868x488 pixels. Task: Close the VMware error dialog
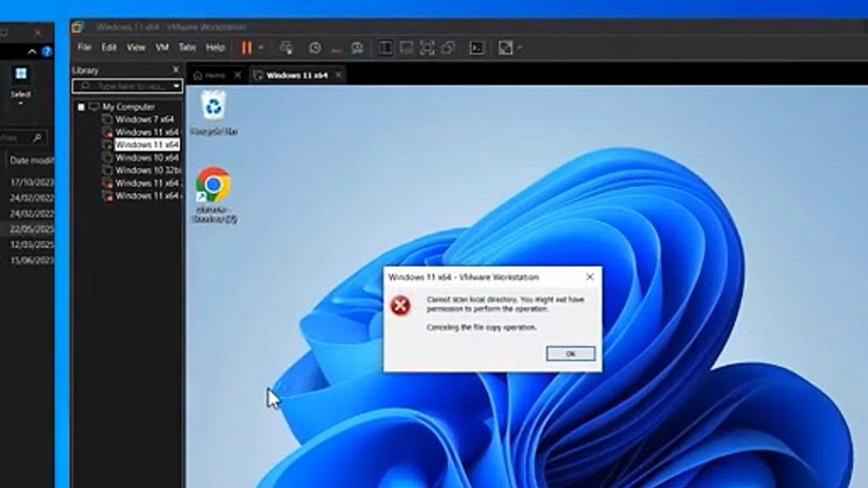589,277
